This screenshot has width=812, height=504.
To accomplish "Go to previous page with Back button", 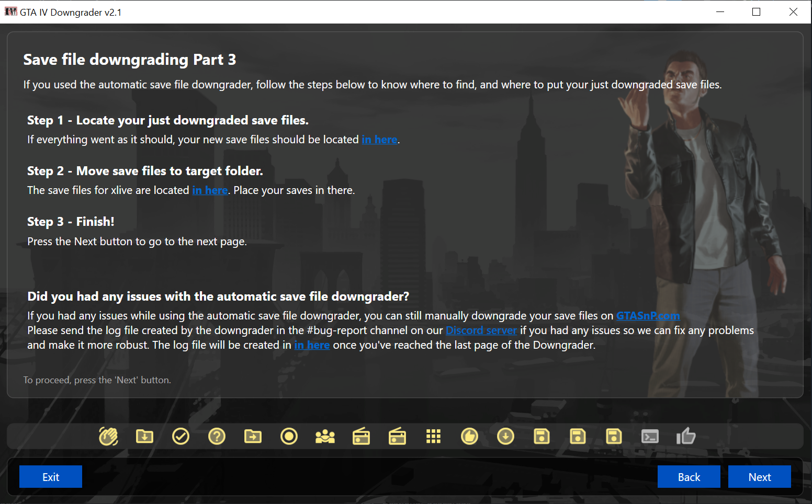I will click(689, 477).
